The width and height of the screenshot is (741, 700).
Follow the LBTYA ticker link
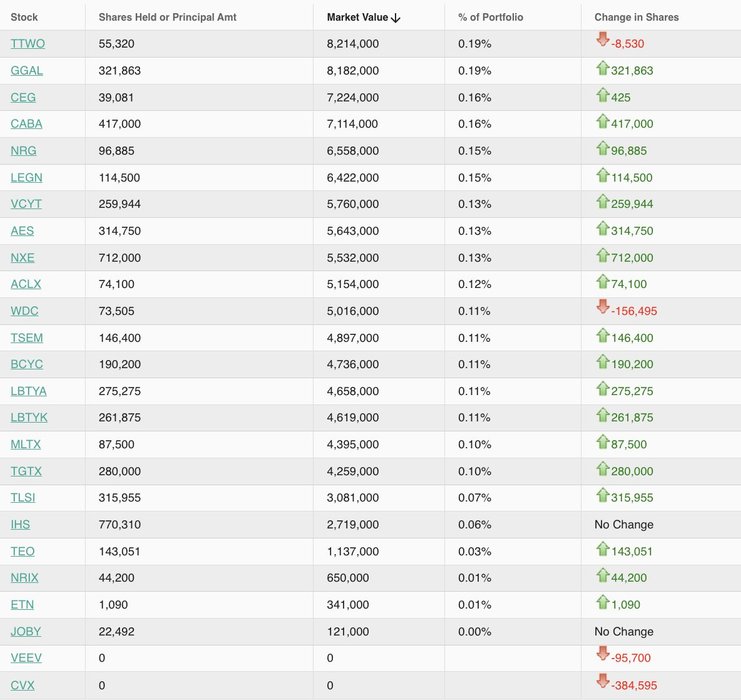(28, 391)
